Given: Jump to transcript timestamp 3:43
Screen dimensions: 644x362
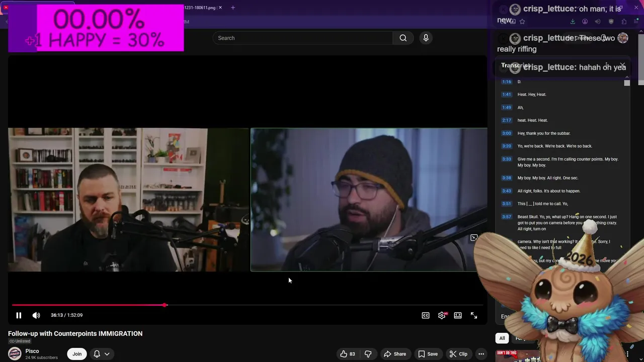Looking at the screenshot, I should coord(507,191).
